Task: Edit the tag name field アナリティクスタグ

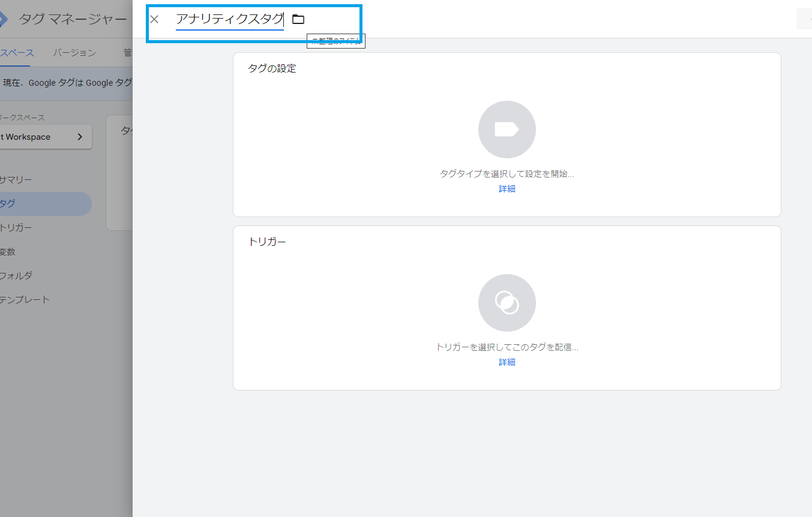Action: point(230,19)
